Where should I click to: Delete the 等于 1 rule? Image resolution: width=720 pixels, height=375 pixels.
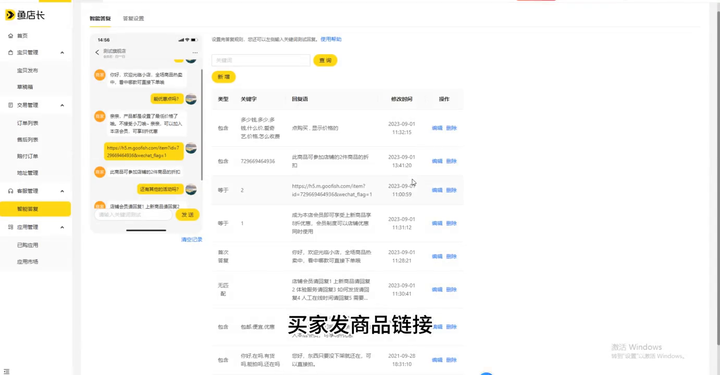pyautogui.click(x=451, y=223)
